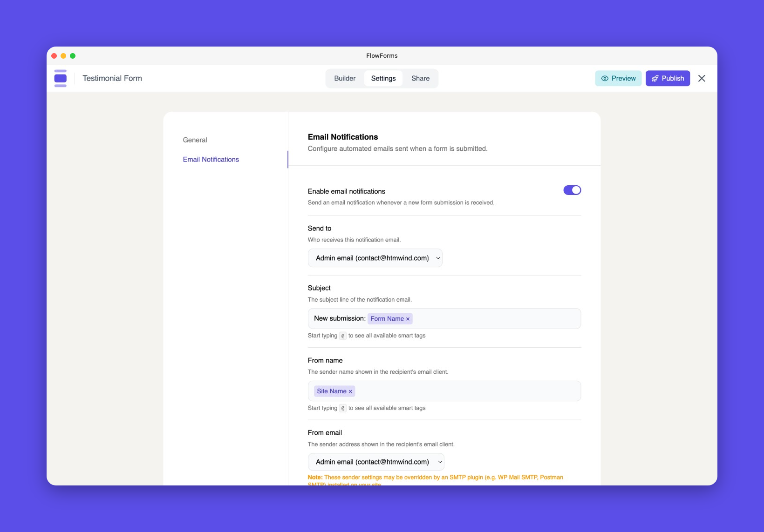Screen dimensions: 764x532
Task: Click the @ key hint under the Subject field
Action: click(342, 336)
